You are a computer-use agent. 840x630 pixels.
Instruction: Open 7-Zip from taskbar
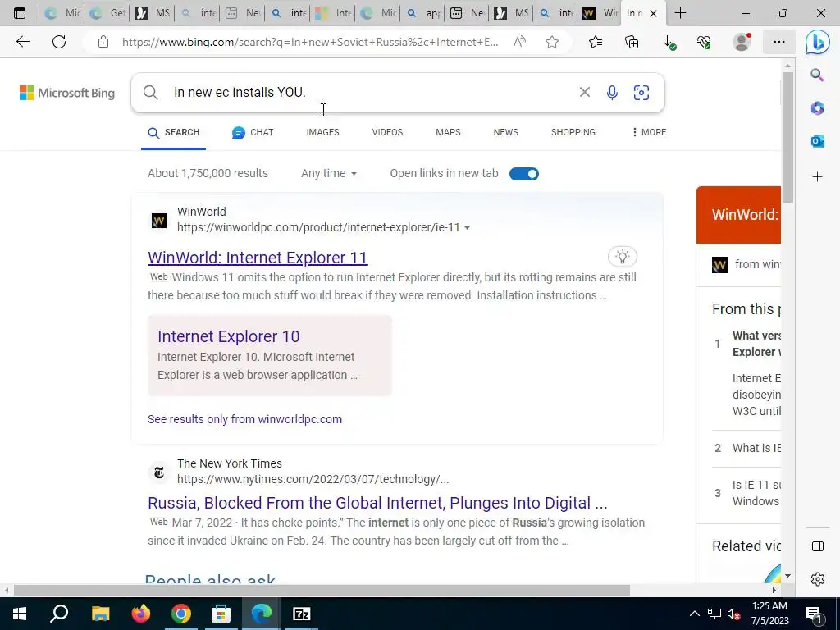click(302, 614)
